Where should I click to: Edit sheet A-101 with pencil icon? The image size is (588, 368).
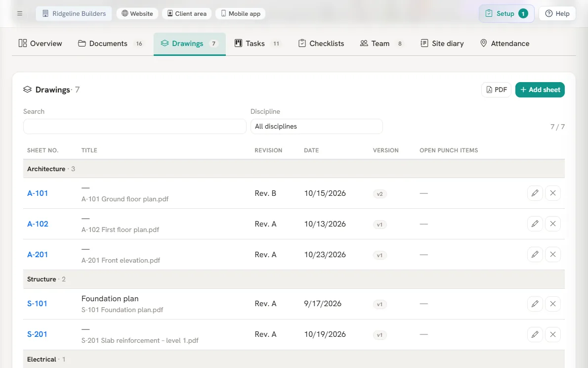coord(535,193)
